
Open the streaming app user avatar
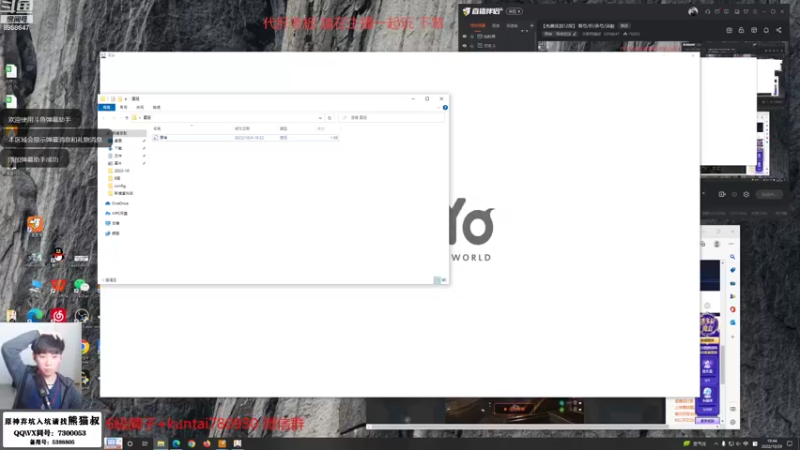click(692, 11)
